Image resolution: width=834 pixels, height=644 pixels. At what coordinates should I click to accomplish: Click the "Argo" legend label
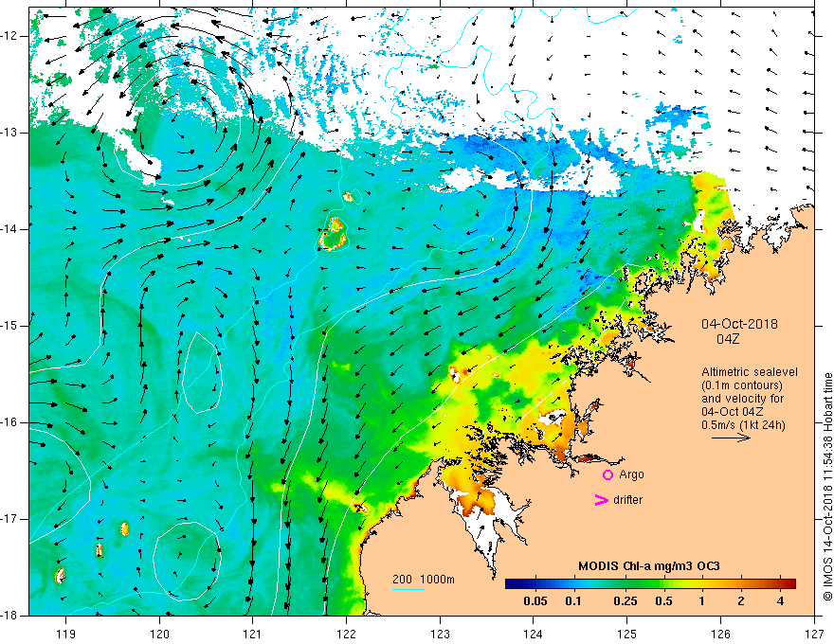pyautogui.click(x=631, y=474)
